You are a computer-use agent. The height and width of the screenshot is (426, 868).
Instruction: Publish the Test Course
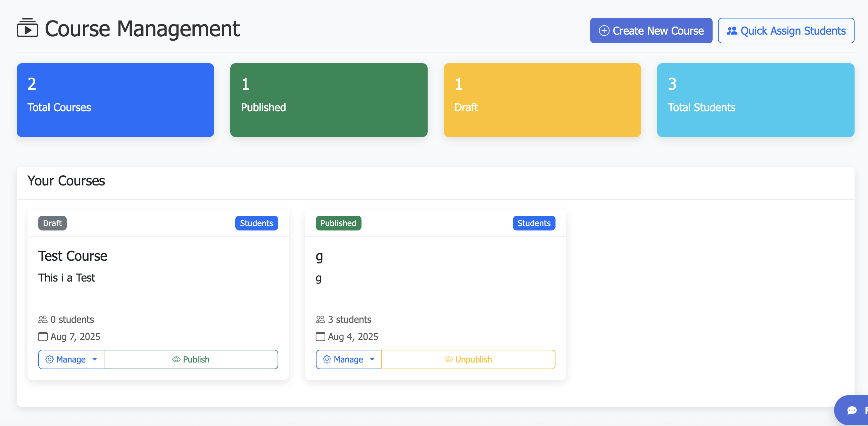tap(191, 359)
